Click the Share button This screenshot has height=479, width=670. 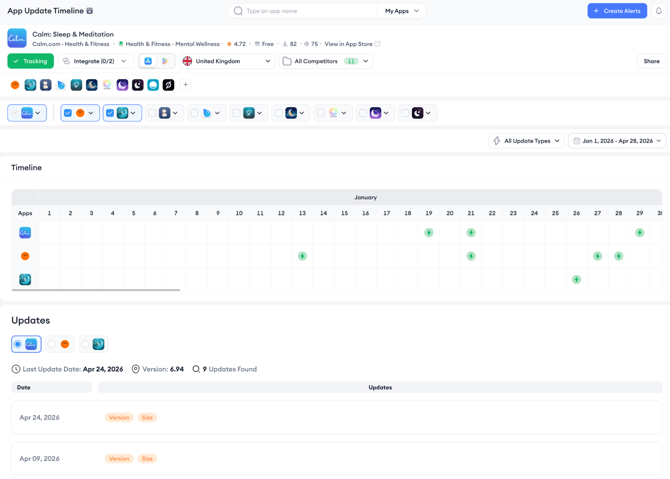[651, 61]
